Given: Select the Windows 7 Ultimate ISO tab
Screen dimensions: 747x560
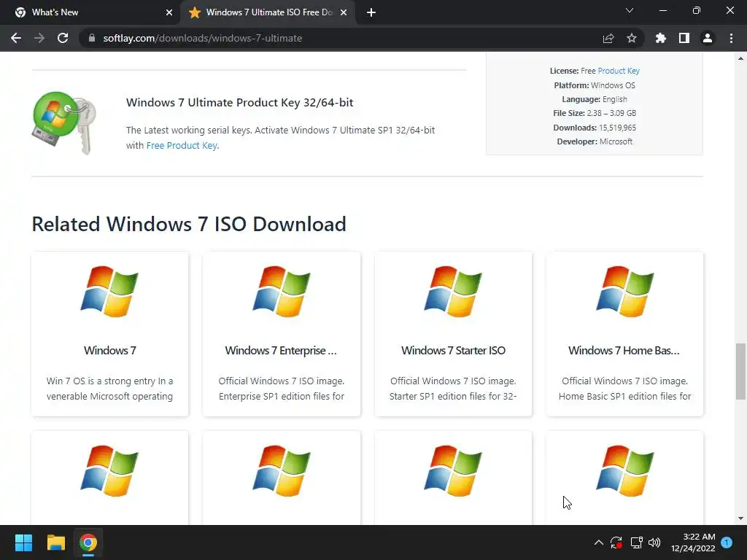Looking at the screenshot, I should tap(267, 12).
